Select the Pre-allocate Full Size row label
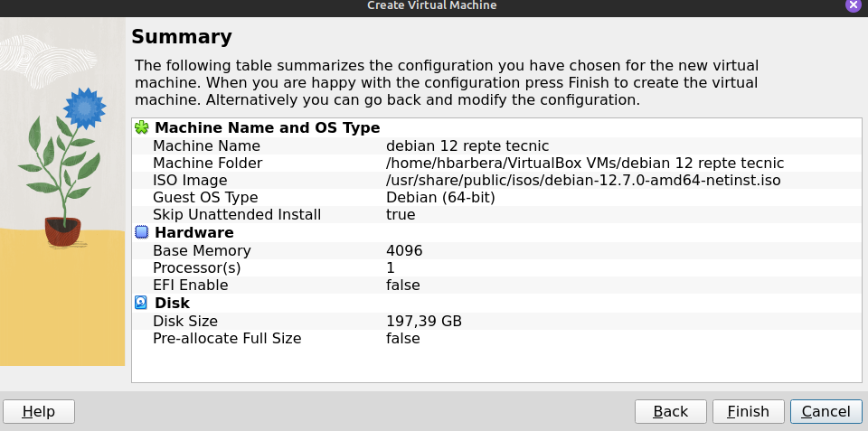 [227, 339]
